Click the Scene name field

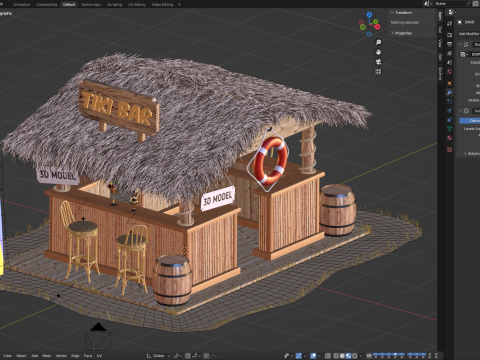449,3
